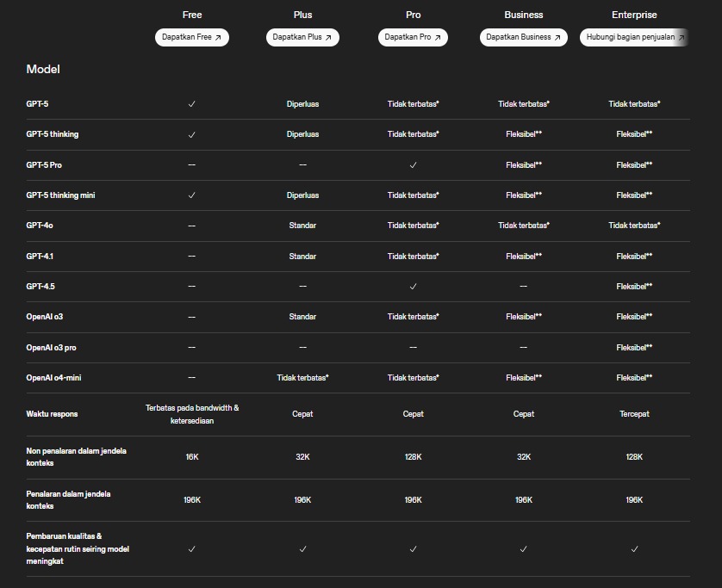Click Pembaruan kualitas checkmark in Business column
722x588 pixels.
[523, 548]
